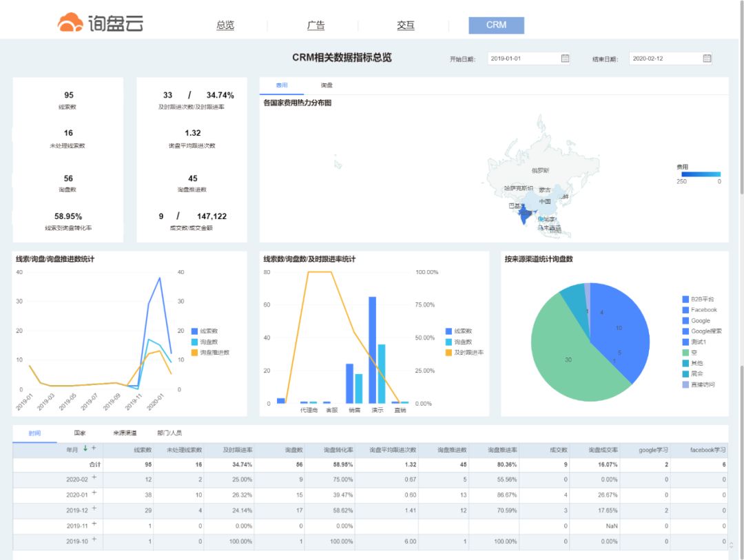Click the table scroll arrows at bottom right
This screenshot has height=560, width=744.
coord(731,545)
